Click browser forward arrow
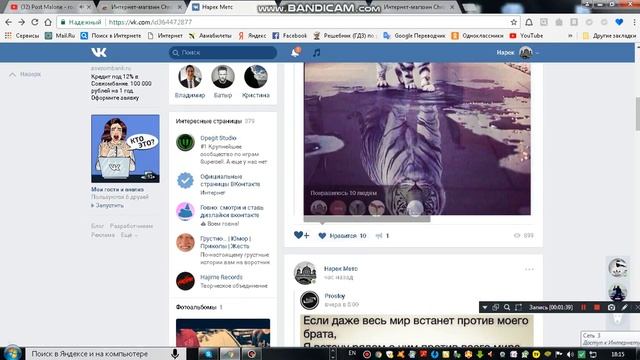 tap(21, 22)
